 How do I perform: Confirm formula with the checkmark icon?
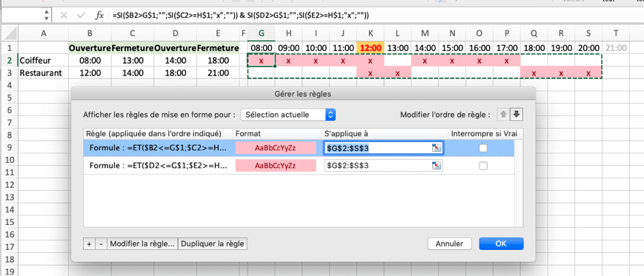pos(82,16)
